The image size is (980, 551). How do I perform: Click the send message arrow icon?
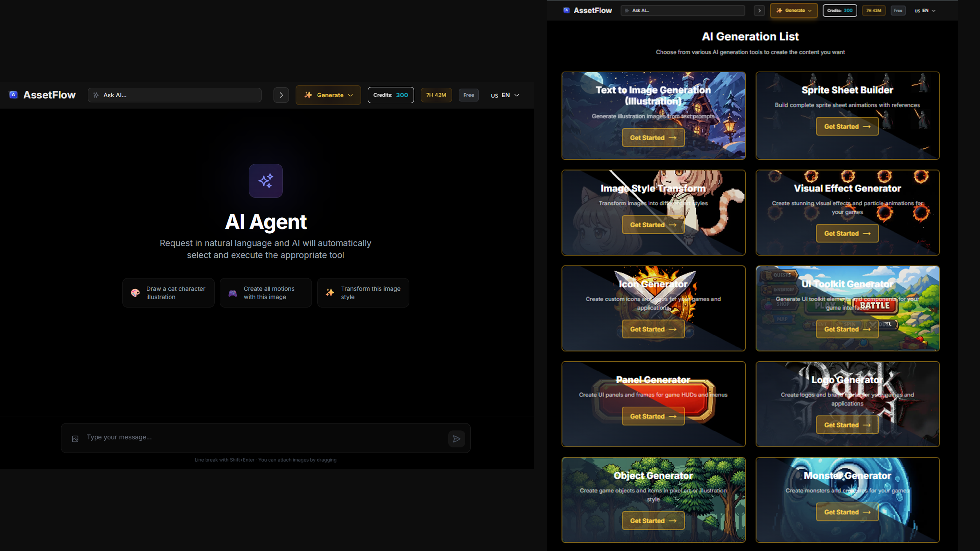(x=456, y=439)
